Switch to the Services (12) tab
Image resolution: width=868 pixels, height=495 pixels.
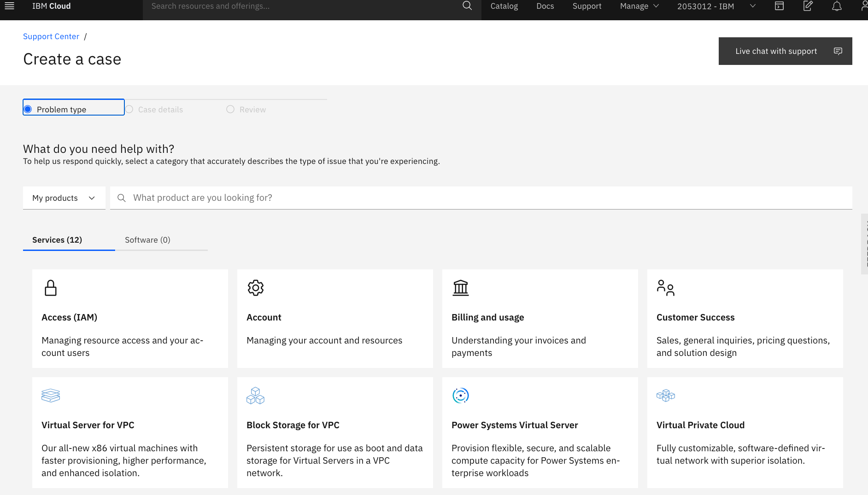pyautogui.click(x=69, y=240)
